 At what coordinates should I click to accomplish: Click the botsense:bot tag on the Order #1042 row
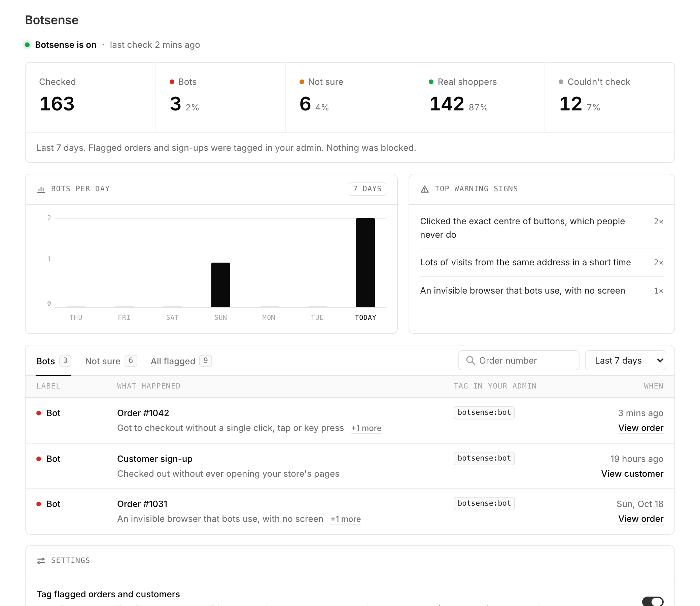click(484, 413)
